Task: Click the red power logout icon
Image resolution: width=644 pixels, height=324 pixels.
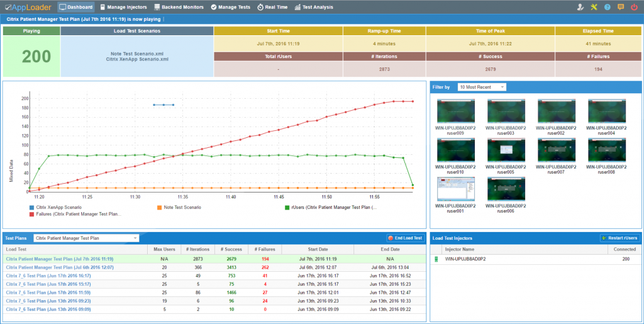Action: [634, 7]
